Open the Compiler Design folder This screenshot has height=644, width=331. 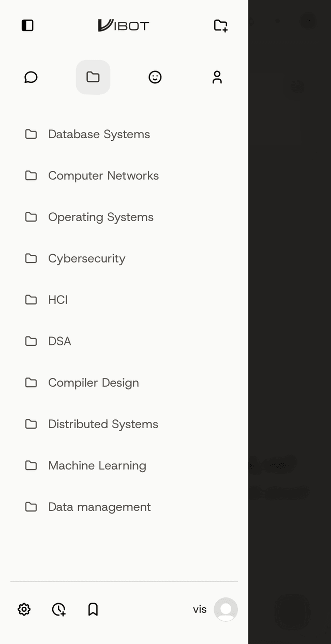coord(93,383)
